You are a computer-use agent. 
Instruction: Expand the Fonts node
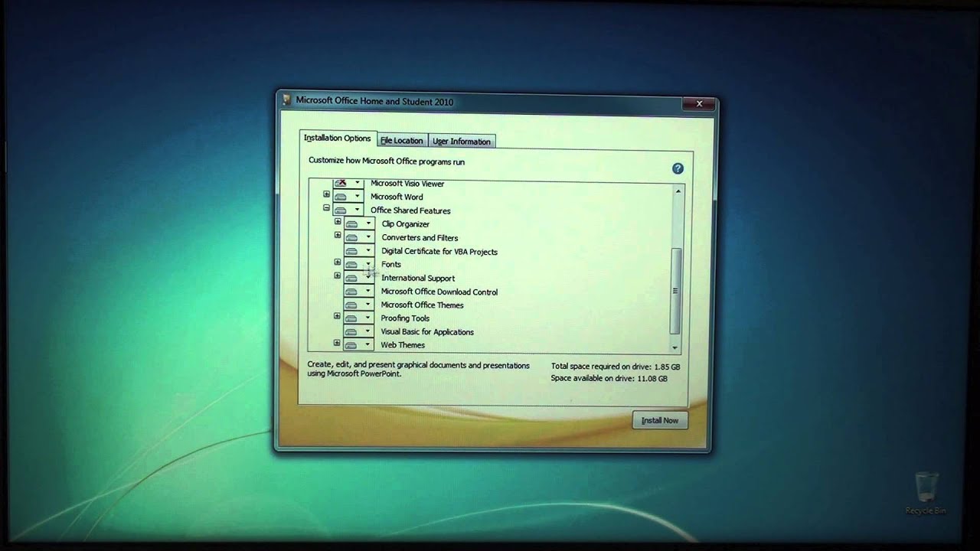(338, 262)
